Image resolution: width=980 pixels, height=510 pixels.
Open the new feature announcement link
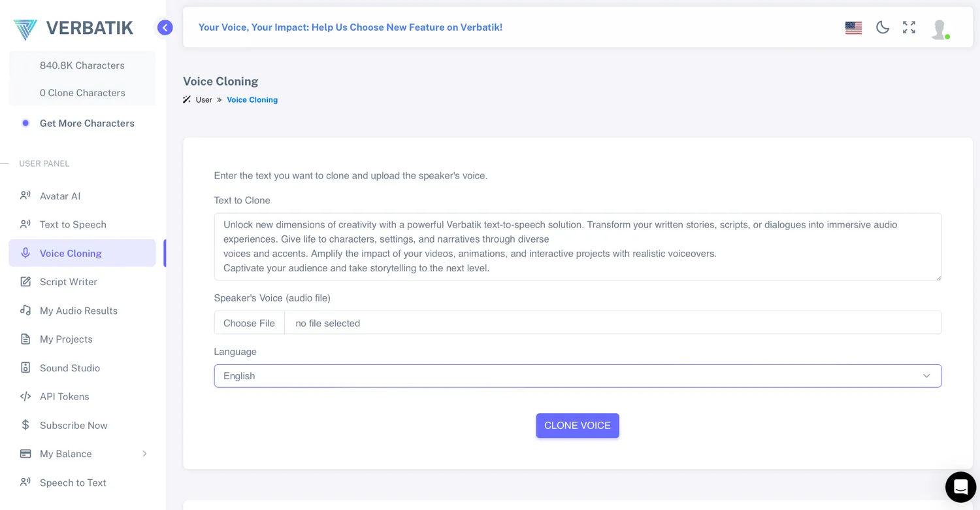click(x=350, y=27)
